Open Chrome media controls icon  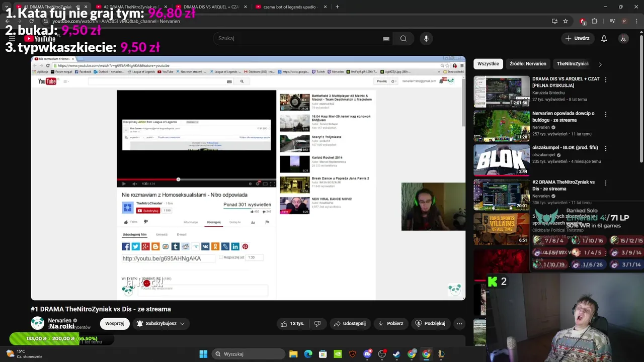tap(612, 21)
